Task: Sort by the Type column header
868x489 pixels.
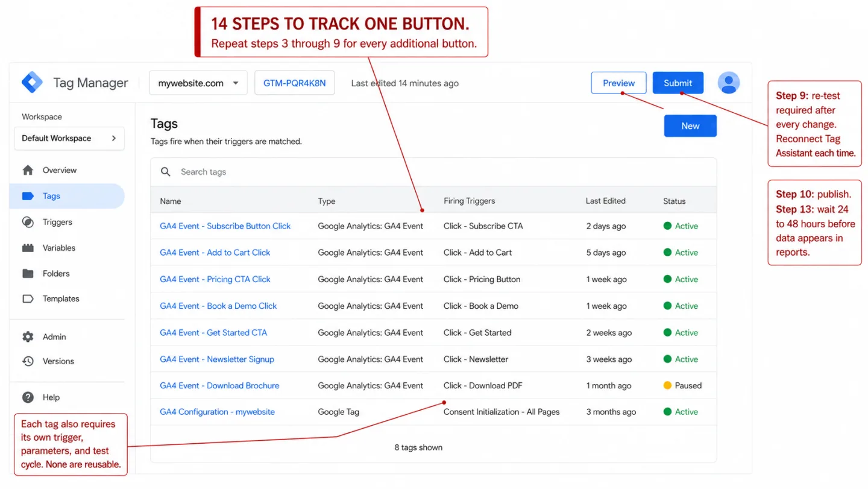Action: (x=327, y=201)
